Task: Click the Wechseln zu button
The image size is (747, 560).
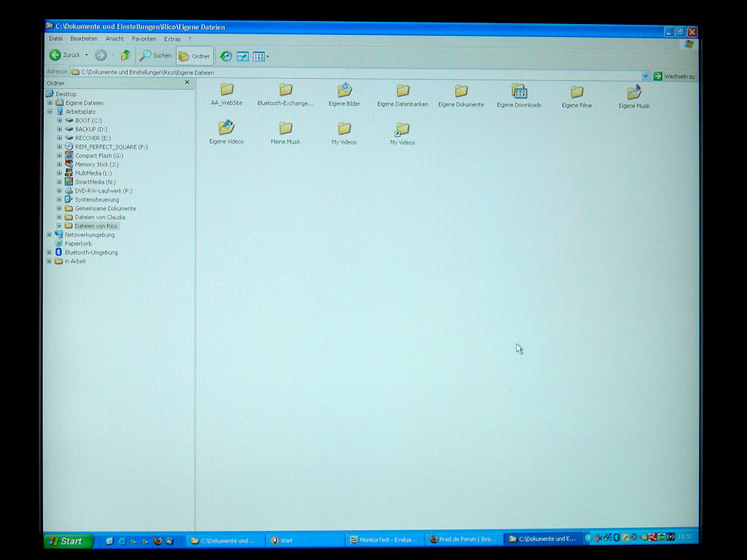Action: 673,76
